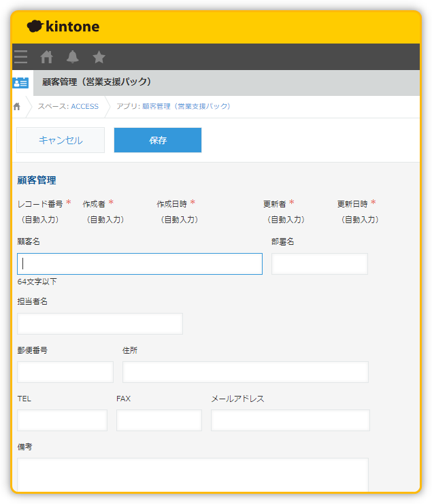
Task: Focus the 住所 address field
Action: 245,372
